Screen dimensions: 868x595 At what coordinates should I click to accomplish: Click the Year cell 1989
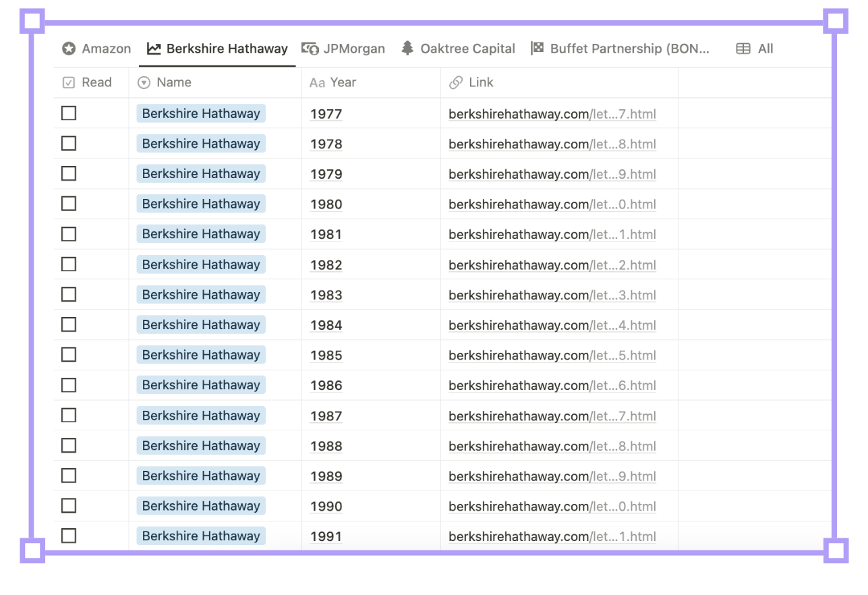(326, 476)
